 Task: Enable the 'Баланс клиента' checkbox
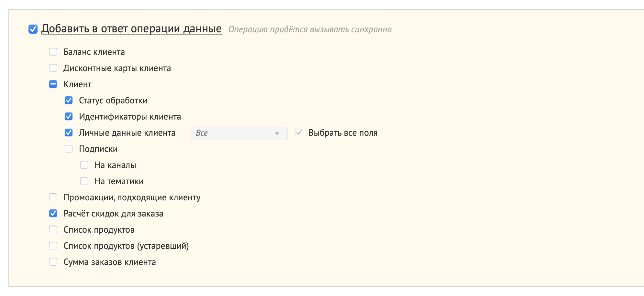point(53,52)
